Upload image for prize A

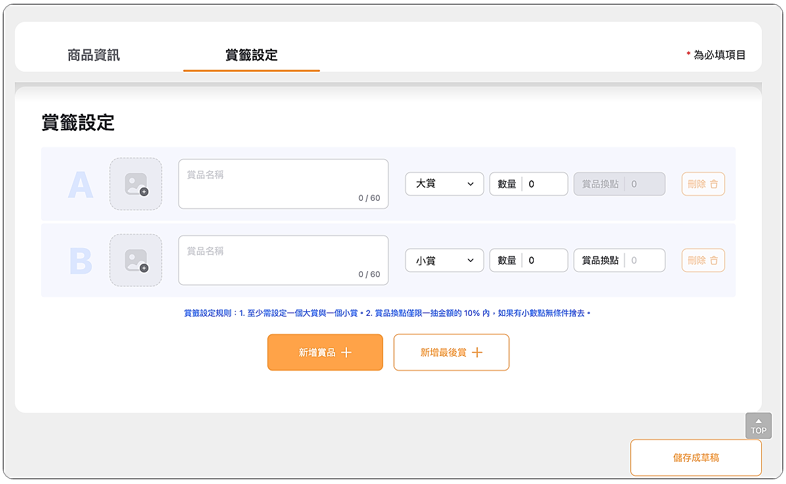pyautogui.click(x=135, y=184)
